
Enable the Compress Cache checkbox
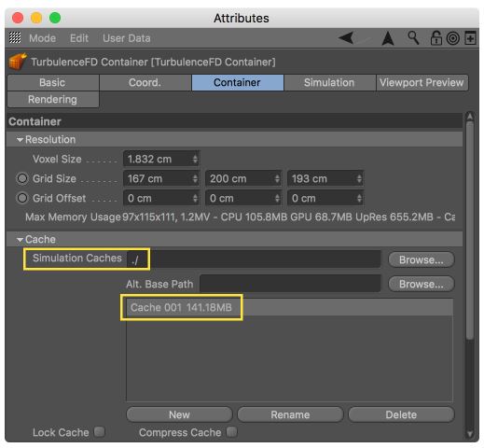click(231, 431)
